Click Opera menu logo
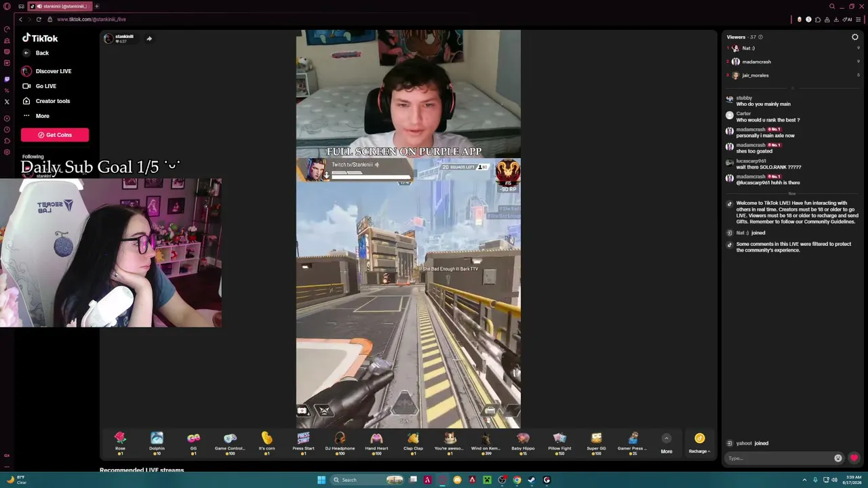The image size is (868, 488). pos(7,6)
